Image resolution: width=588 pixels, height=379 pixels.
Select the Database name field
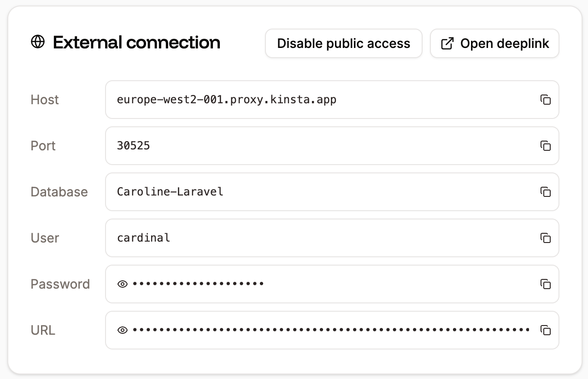click(x=276, y=192)
